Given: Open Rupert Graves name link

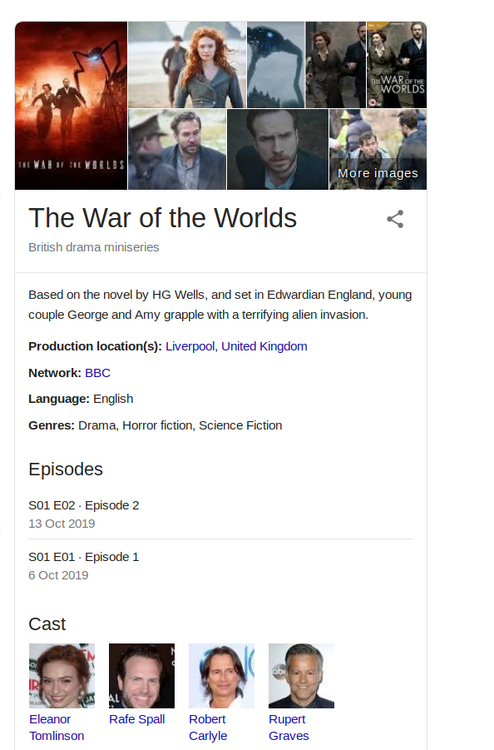Looking at the screenshot, I should coord(289,728).
